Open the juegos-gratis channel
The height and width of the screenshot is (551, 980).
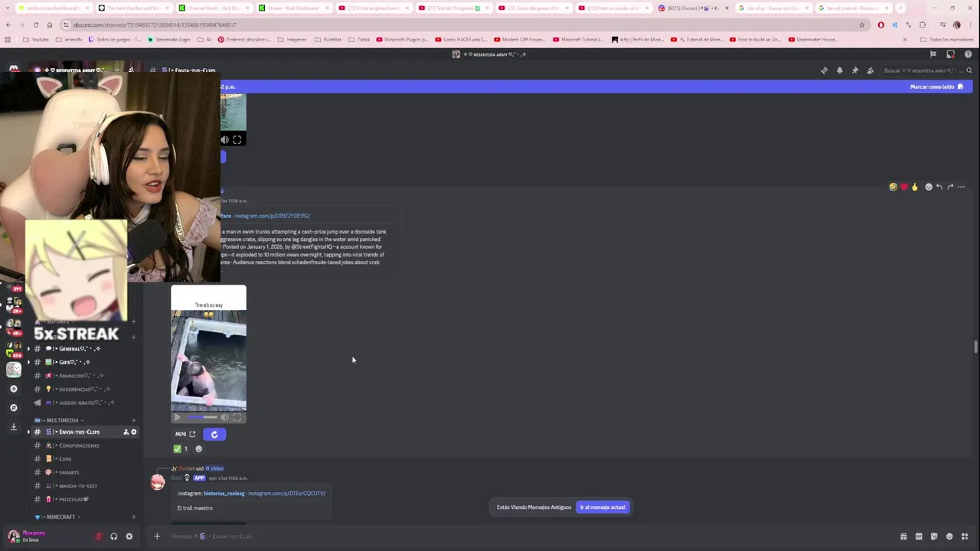pyautogui.click(x=84, y=403)
